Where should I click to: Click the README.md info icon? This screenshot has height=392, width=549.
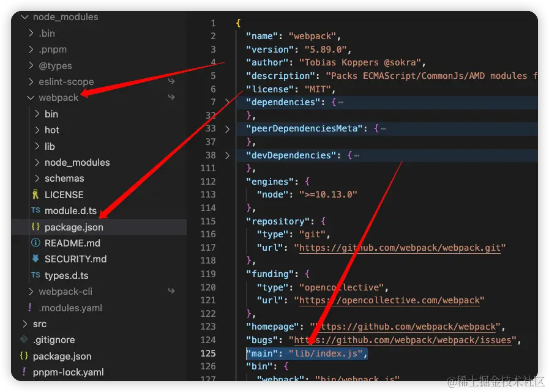(35, 243)
